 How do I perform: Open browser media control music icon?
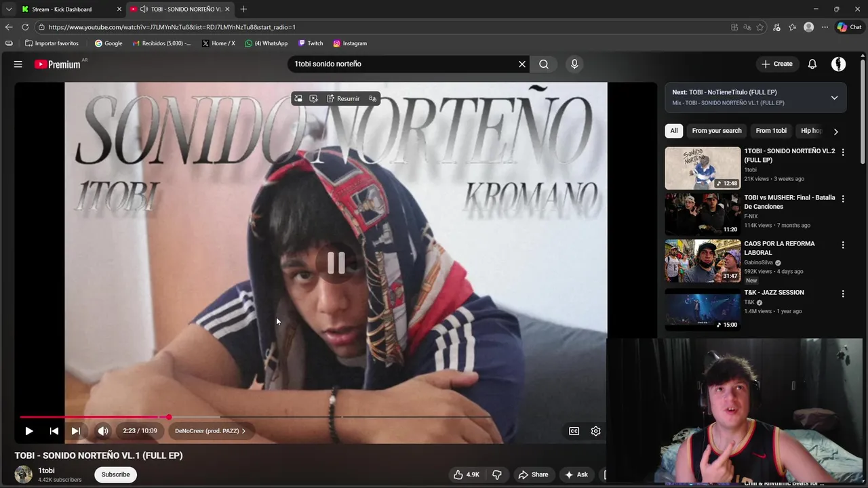point(776,27)
